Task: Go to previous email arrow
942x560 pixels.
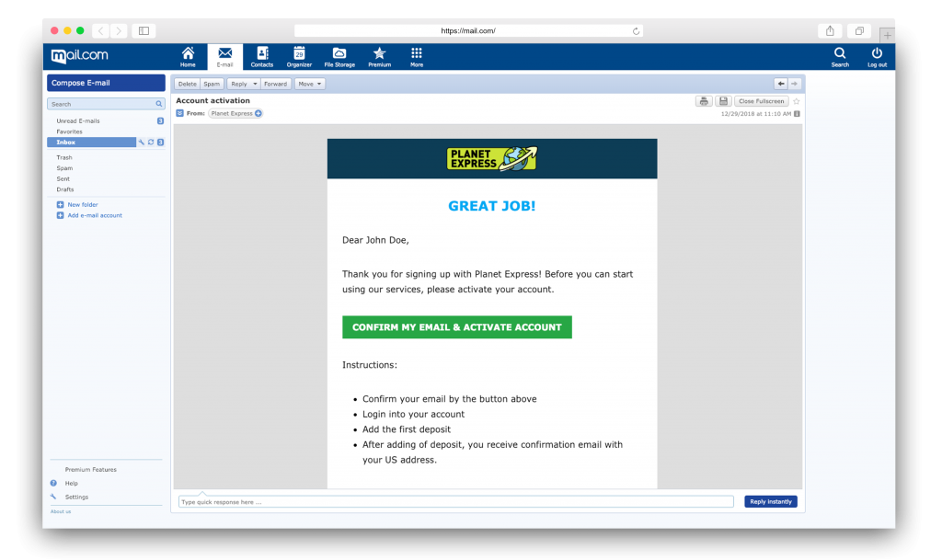Action: [x=780, y=84]
